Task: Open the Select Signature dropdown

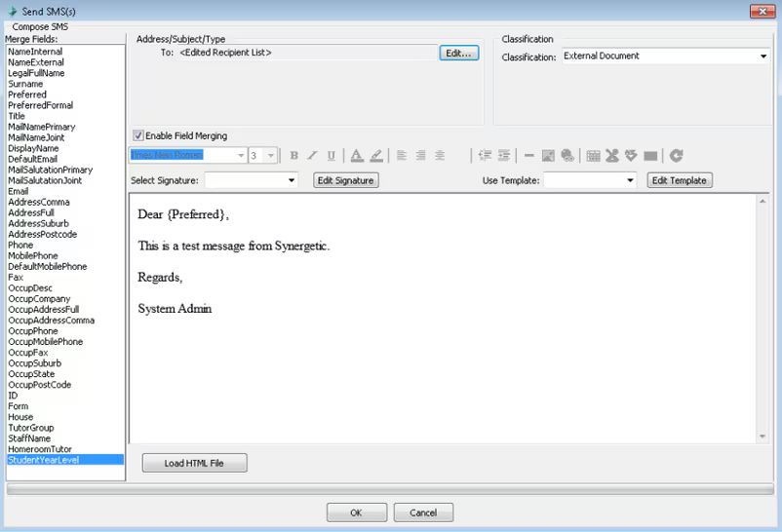Action: (292, 180)
